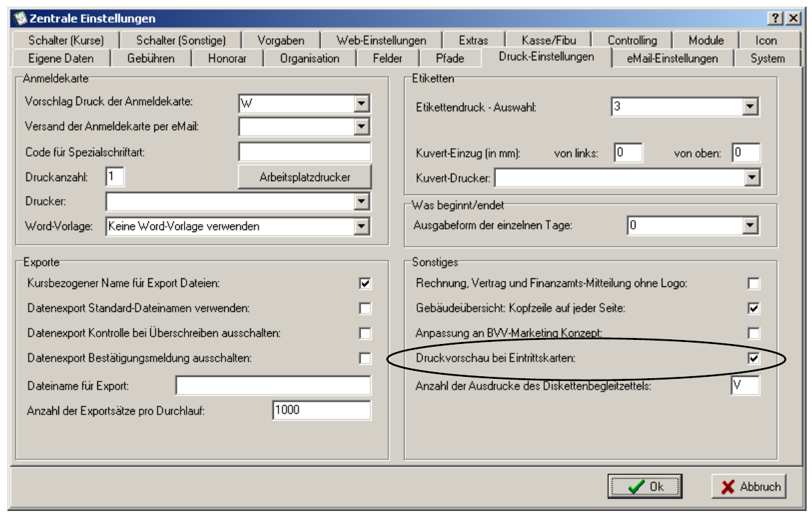812x517 pixels.
Task: Cancel with the Abbruch button
Action: click(750, 487)
